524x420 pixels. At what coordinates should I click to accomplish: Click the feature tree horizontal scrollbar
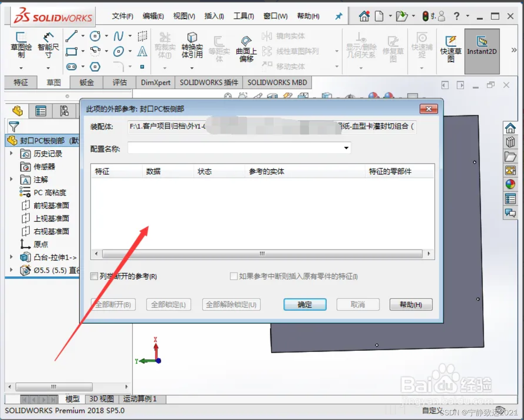coord(54,387)
